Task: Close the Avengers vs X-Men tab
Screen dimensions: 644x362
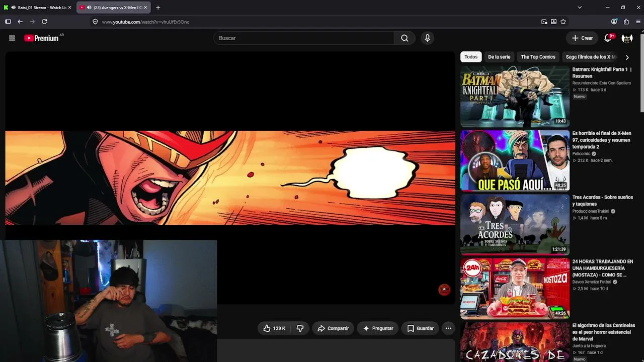Action: tap(145, 8)
